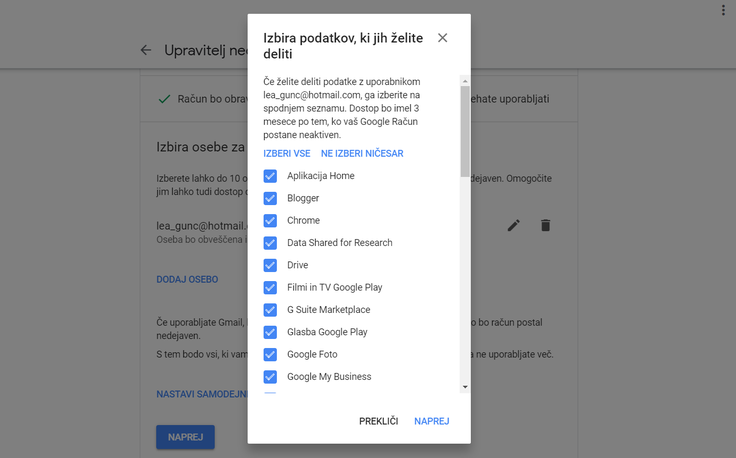Close the data selection dialog

coord(442,38)
